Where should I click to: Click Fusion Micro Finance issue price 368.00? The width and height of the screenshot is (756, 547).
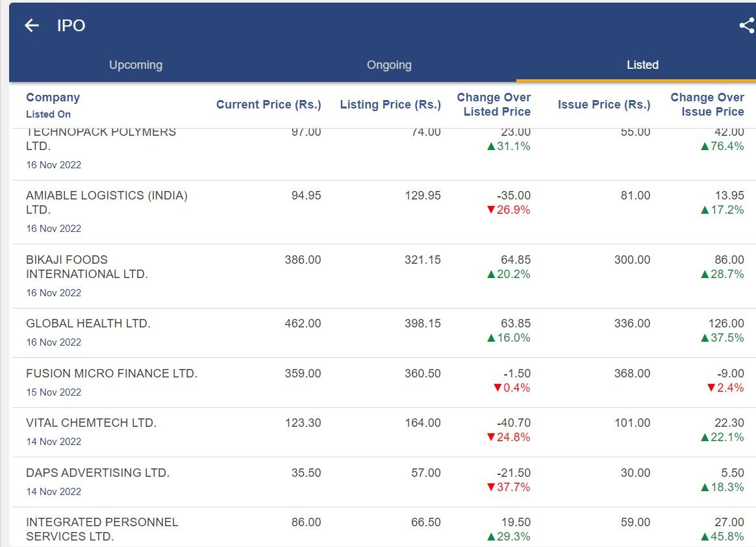coord(632,374)
